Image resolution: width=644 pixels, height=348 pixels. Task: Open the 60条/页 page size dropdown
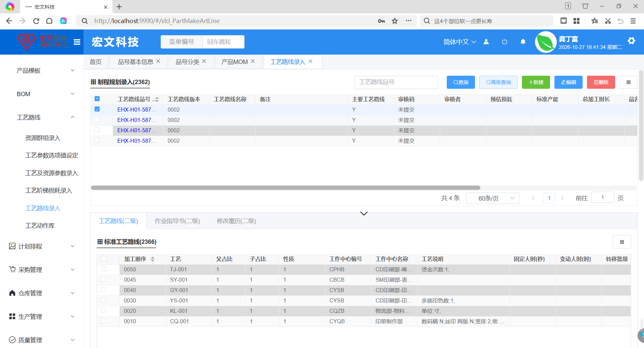tap(493, 198)
